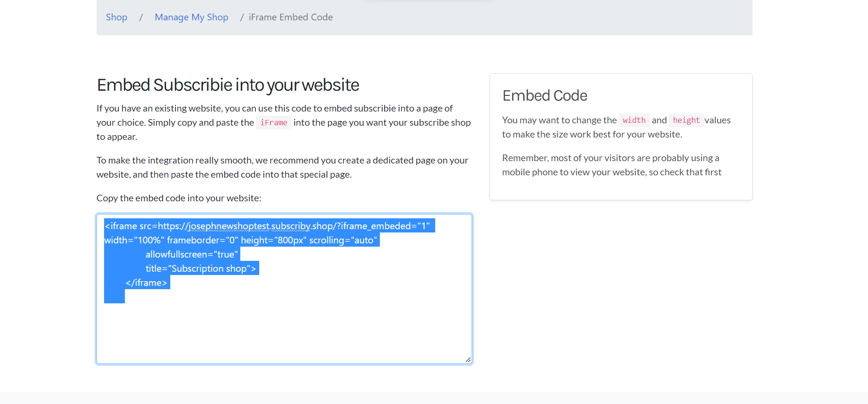Click paragraph starting 'To make the integration'
The width and height of the screenshot is (868, 404).
click(x=282, y=167)
